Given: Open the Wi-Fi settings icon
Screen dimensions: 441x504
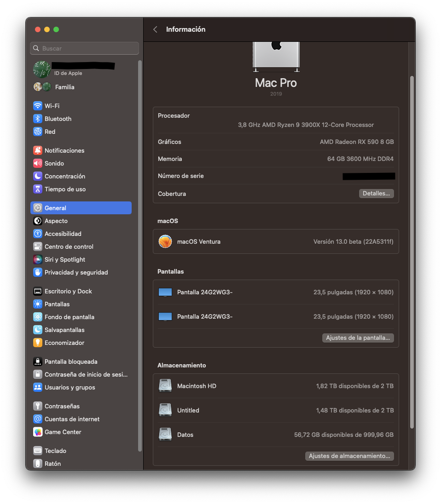Looking at the screenshot, I should [38, 106].
